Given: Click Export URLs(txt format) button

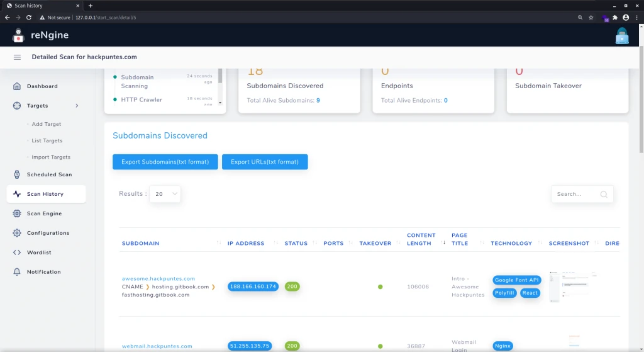Looking at the screenshot, I should [x=265, y=162].
